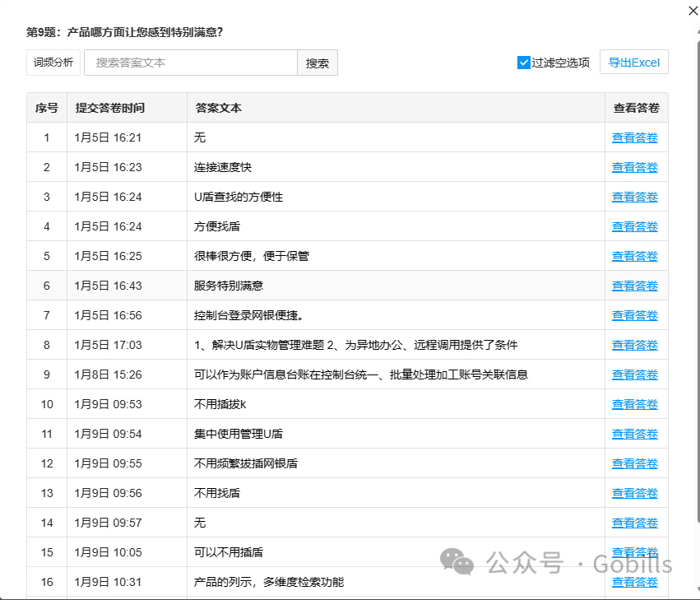Click the 词频分析 button
700x600 pixels.
click(53, 63)
